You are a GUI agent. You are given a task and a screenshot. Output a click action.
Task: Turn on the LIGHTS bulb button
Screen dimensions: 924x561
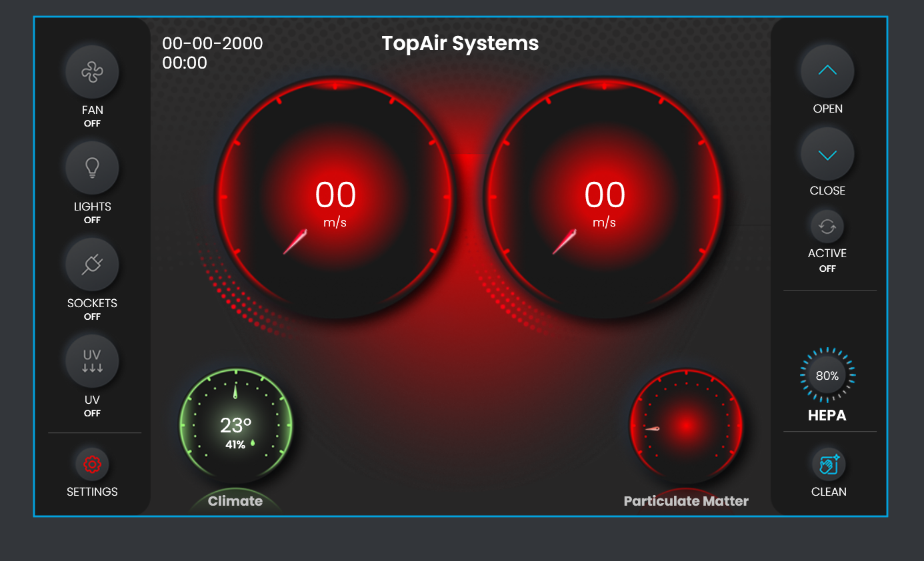[x=92, y=169]
